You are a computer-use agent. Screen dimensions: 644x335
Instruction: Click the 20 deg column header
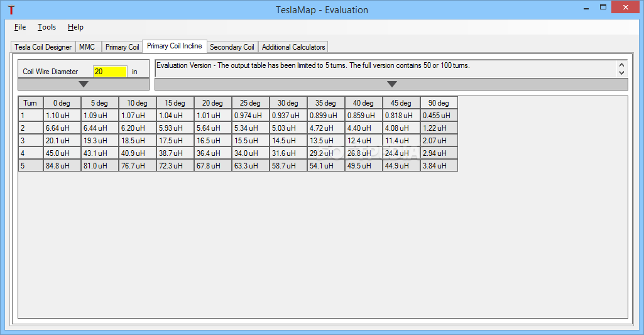[213, 102]
